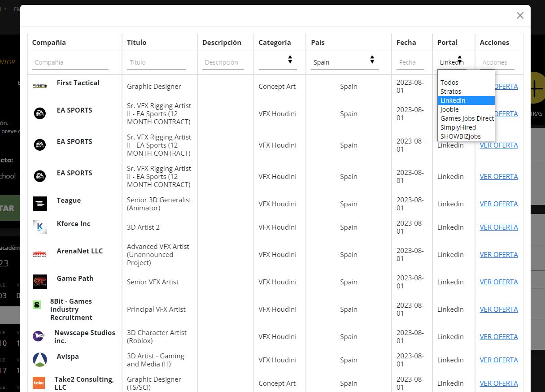545x392 pixels.
Task: Click the Categoría column header
Action: [x=275, y=43]
